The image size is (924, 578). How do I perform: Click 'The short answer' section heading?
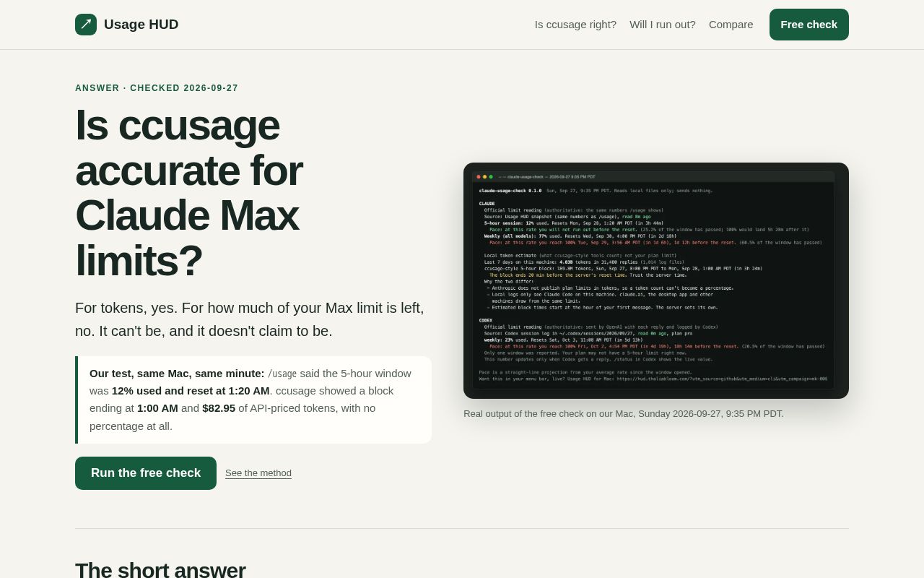[x=160, y=570]
